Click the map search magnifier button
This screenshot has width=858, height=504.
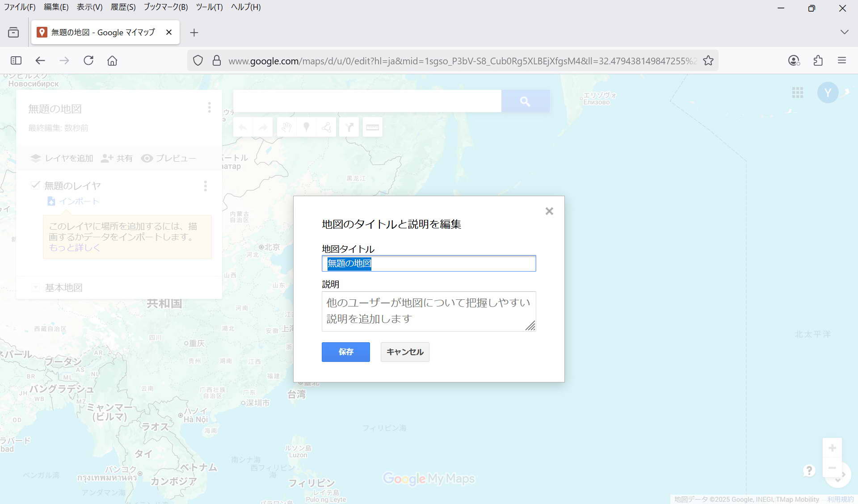[x=525, y=101]
